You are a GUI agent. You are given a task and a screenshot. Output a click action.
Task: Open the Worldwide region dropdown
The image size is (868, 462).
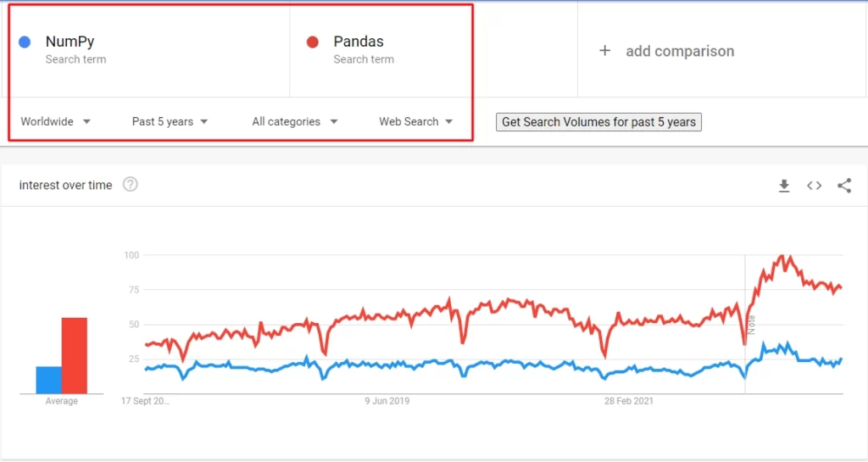[55, 122]
